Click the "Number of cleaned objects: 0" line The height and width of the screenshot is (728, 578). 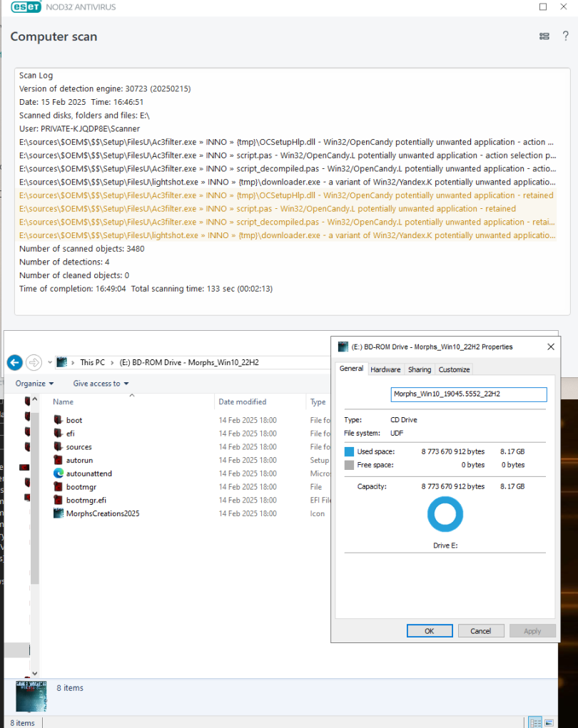click(x=74, y=275)
